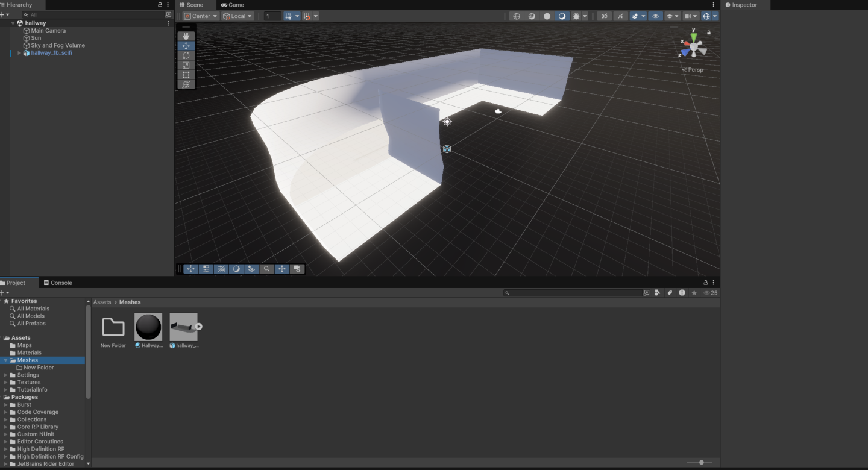This screenshot has height=470, width=868.
Task: Toggle the highlighted shaded draw mode button
Action: (x=562, y=16)
